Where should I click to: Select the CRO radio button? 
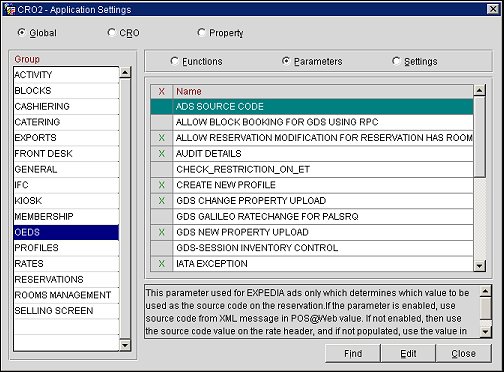coord(111,33)
